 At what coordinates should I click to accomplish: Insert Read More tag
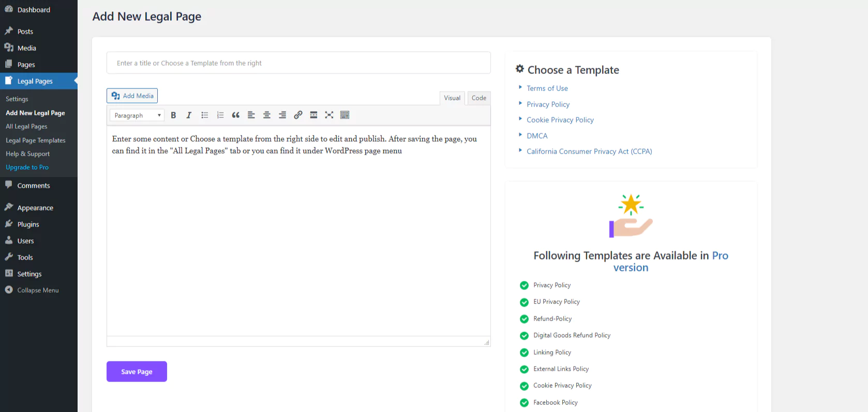(313, 115)
